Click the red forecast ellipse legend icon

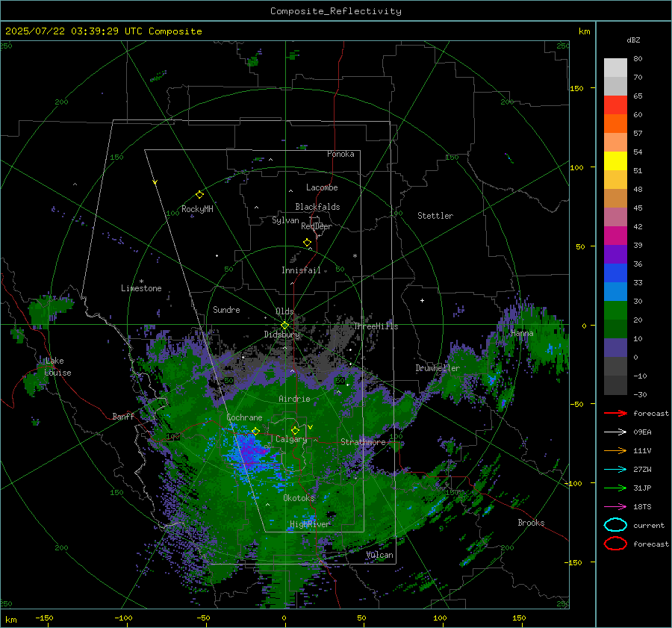coord(615,544)
